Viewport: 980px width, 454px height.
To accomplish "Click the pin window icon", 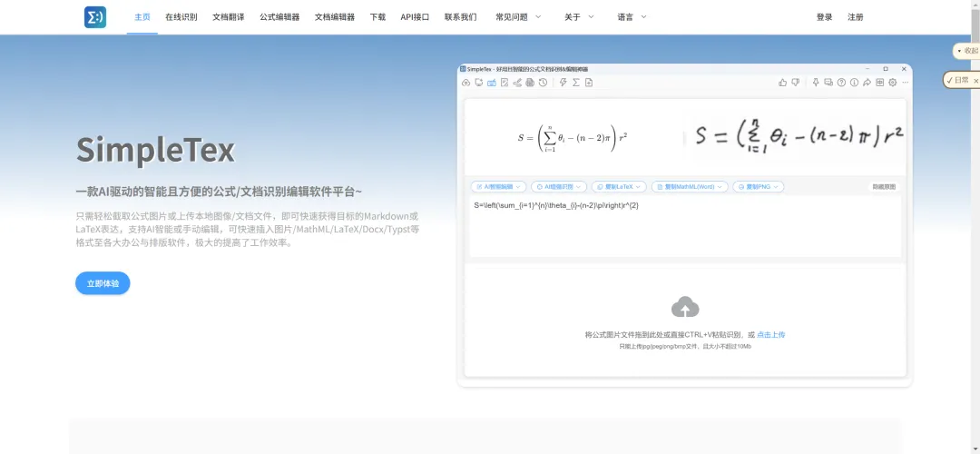I will (x=816, y=82).
